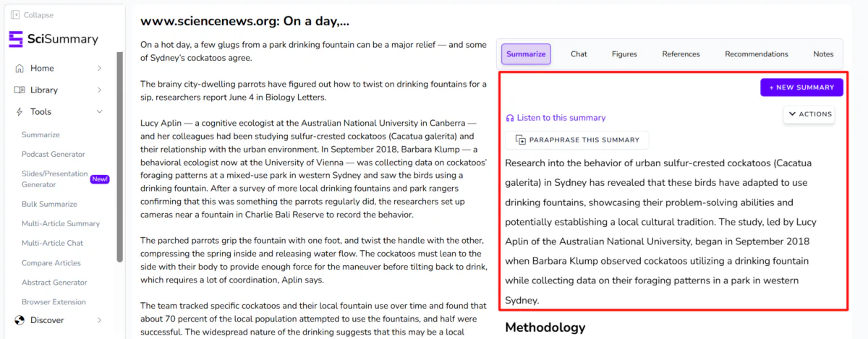Open Abstract Generator in sidebar
The image size is (868, 339).
[54, 283]
